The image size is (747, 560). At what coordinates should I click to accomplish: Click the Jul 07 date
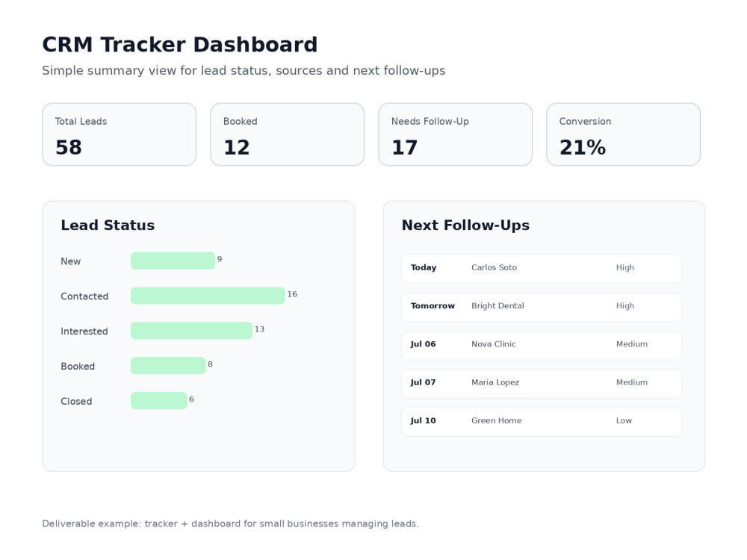(x=423, y=382)
